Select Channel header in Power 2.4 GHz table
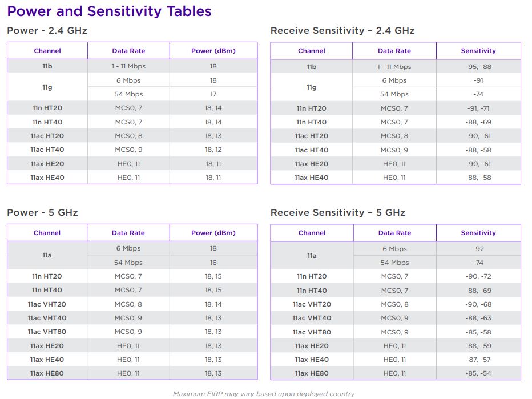 tap(47, 51)
